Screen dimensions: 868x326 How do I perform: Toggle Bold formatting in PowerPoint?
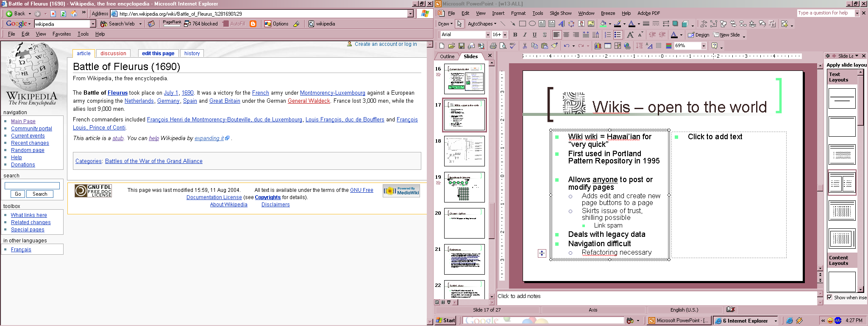point(515,35)
